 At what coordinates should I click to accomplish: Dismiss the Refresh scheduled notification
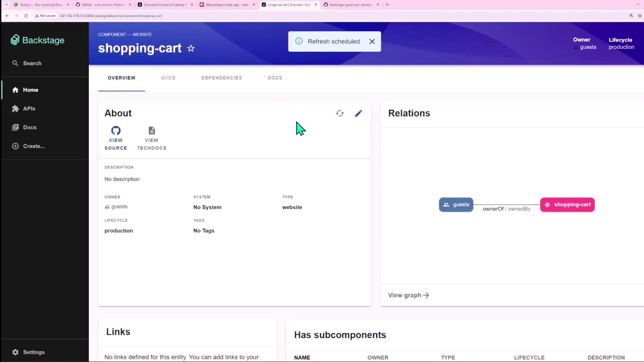click(372, 42)
